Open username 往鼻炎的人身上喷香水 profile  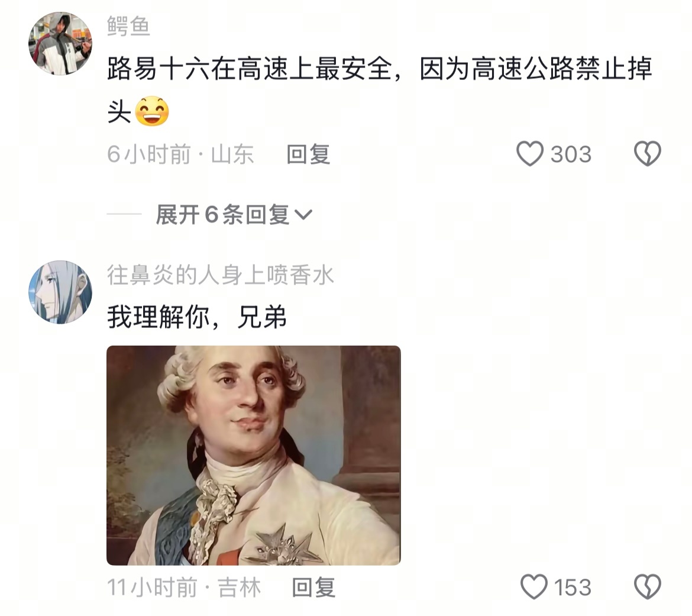click(x=220, y=275)
